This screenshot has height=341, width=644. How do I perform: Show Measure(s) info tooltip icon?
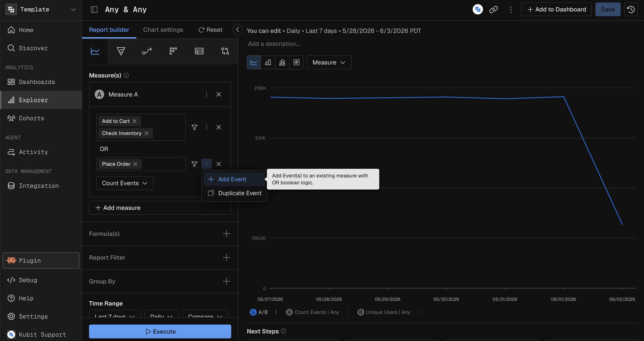tap(126, 75)
